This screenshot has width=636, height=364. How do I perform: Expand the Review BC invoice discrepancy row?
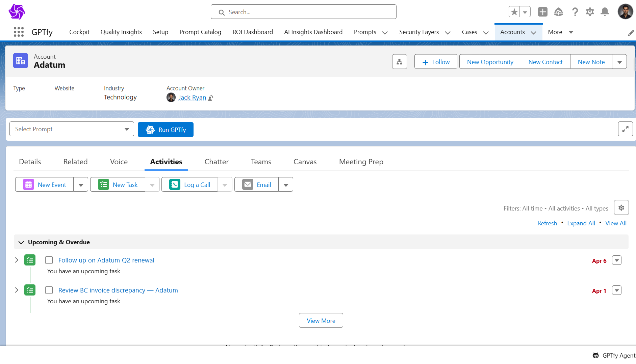coord(17,290)
